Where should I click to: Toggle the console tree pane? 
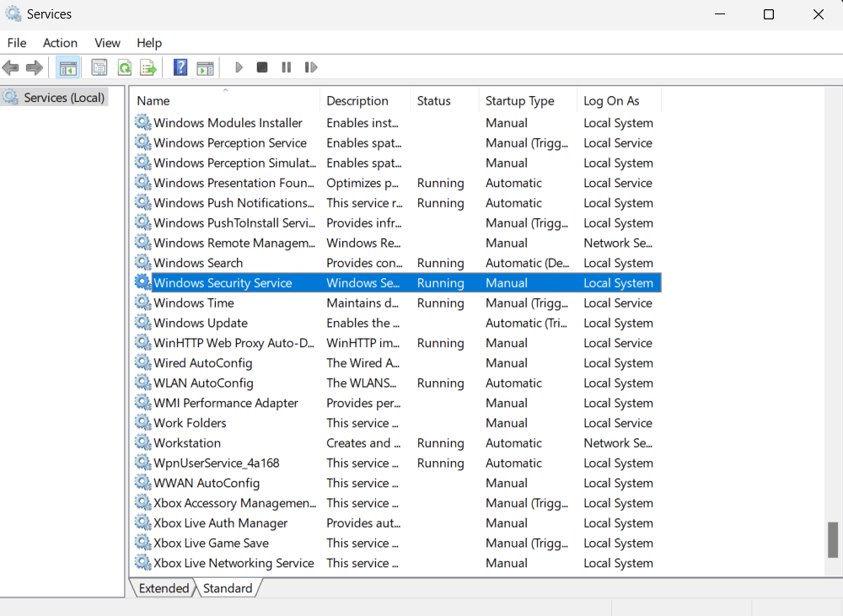pos(67,67)
